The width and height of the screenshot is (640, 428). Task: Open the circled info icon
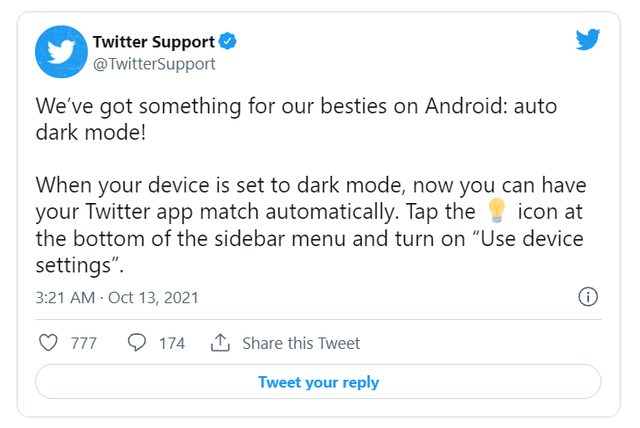588,297
